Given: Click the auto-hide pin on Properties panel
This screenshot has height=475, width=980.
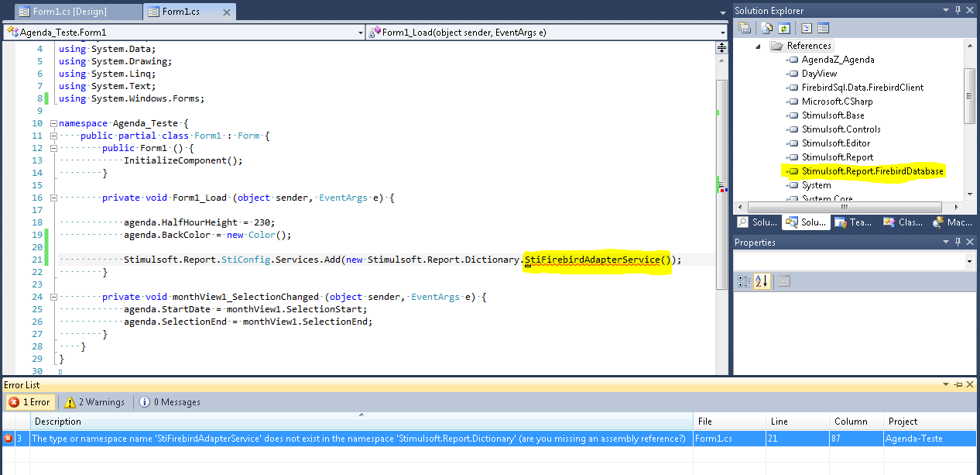Looking at the screenshot, I should click(958, 242).
